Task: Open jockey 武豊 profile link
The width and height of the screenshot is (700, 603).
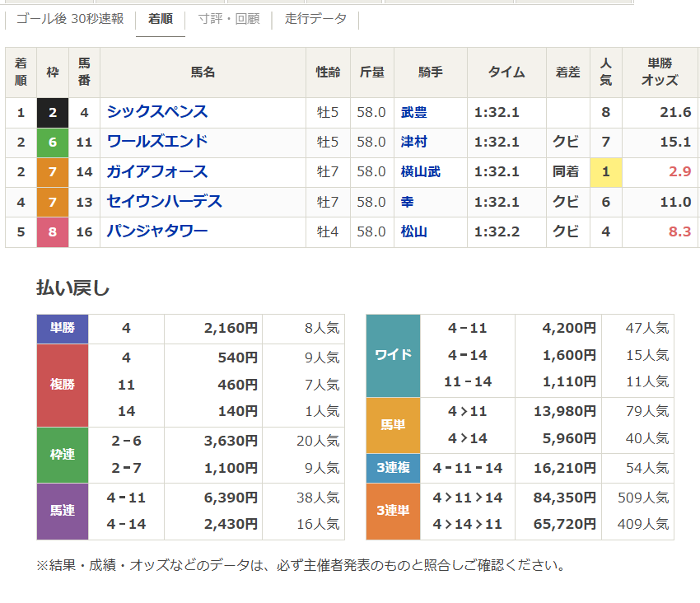Action: (x=414, y=112)
